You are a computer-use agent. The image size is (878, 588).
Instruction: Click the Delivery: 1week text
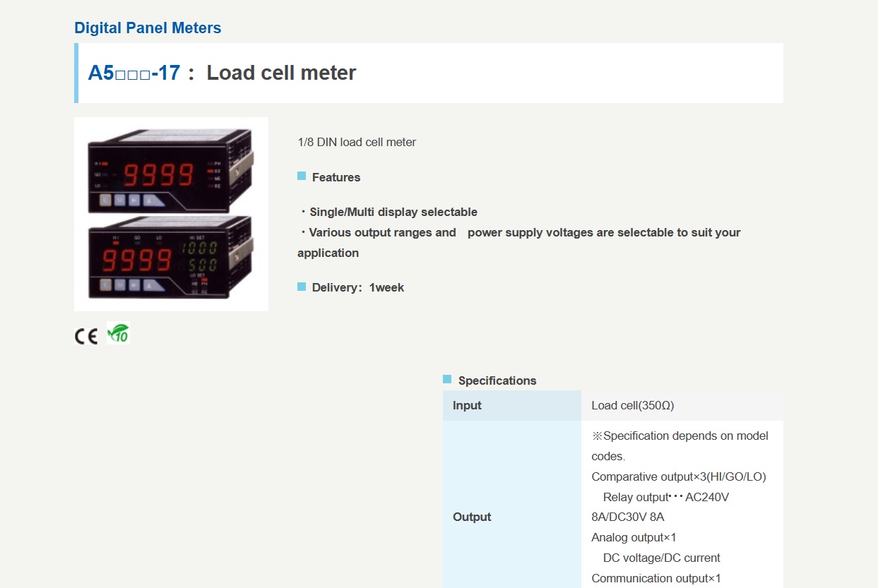[358, 287]
